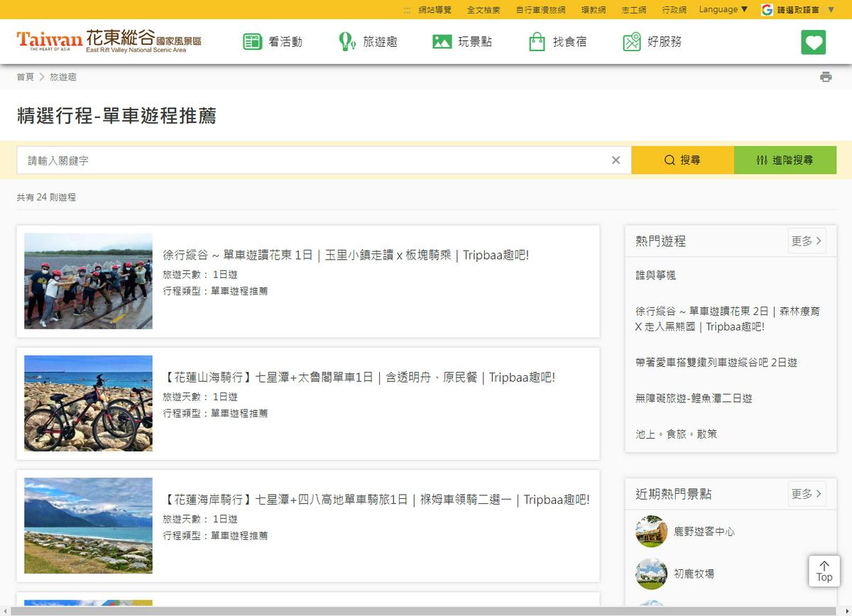Click the 近期熱門景點 panel heading
The height and width of the screenshot is (616, 852).
tap(673, 494)
